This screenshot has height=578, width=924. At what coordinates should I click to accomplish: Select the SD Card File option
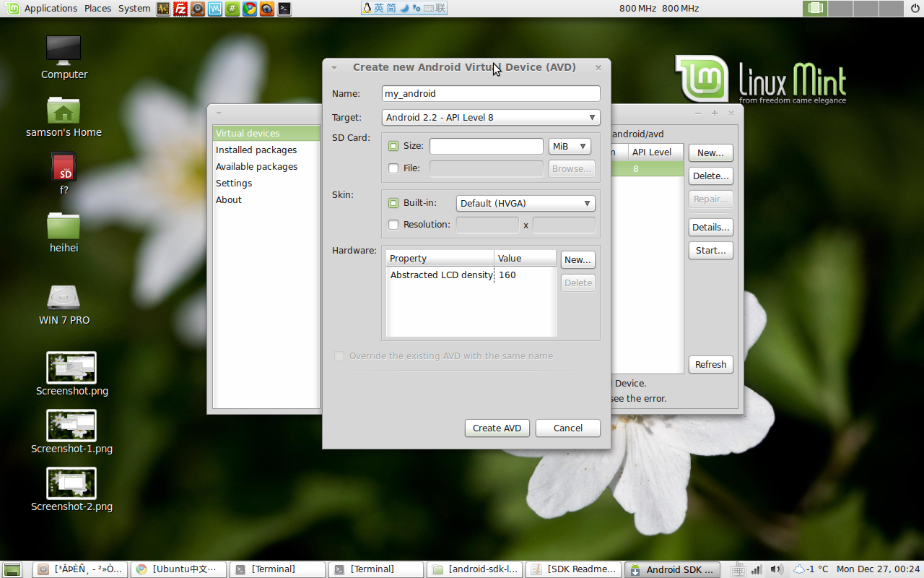(x=393, y=168)
